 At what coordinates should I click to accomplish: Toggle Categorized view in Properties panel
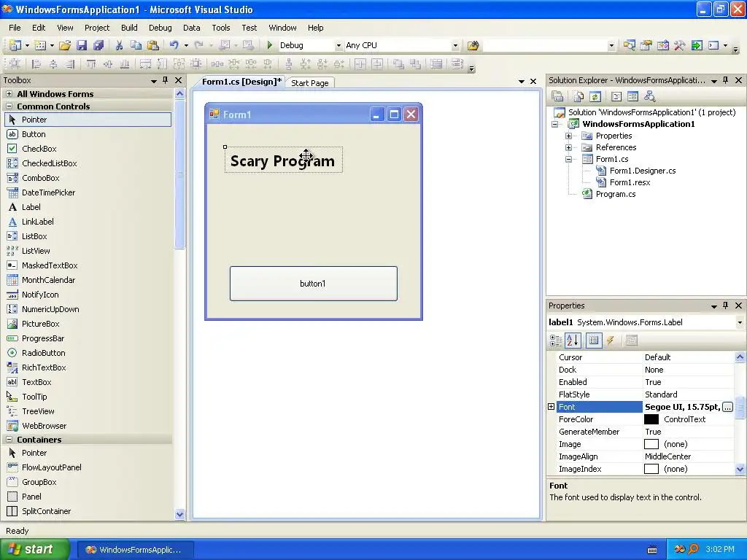pyautogui.click(x=555, y=340)
